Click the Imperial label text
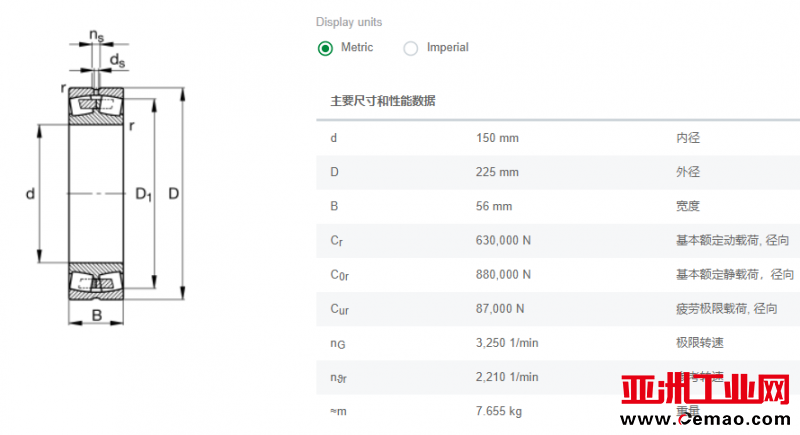Image resolution: width=800 pixels, height=435 pixels. 447,47
